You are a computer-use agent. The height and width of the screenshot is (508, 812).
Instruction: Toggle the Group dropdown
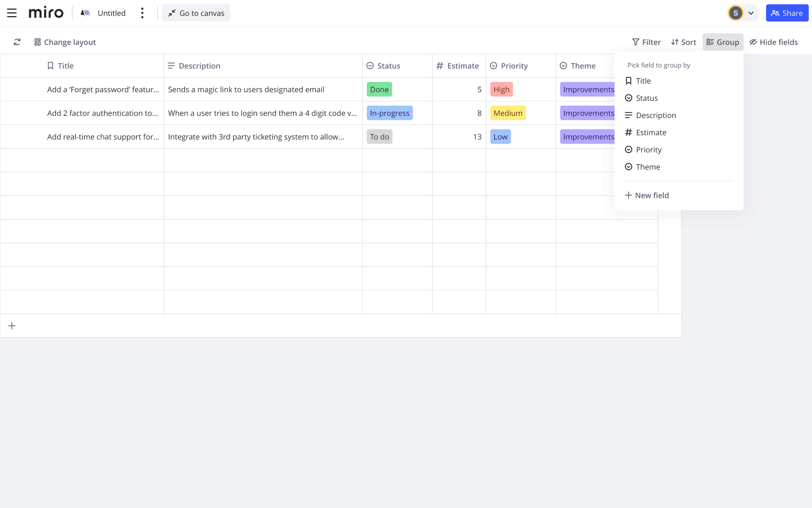723,42
